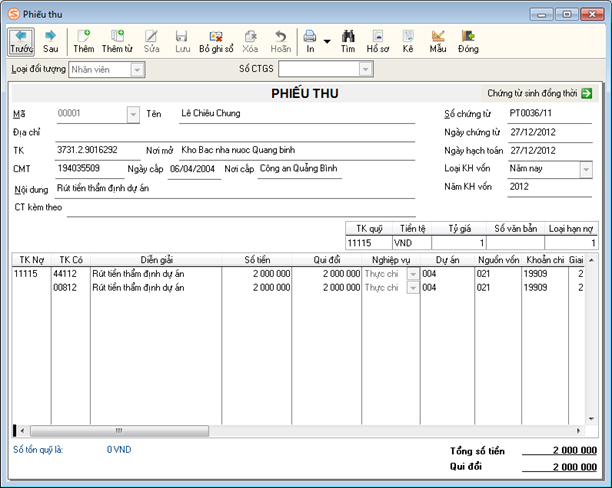Open the Hồ sơ toolbar icon
Image resolution: width=612 pixels, height=488 pixels.
tap(377, 41)
